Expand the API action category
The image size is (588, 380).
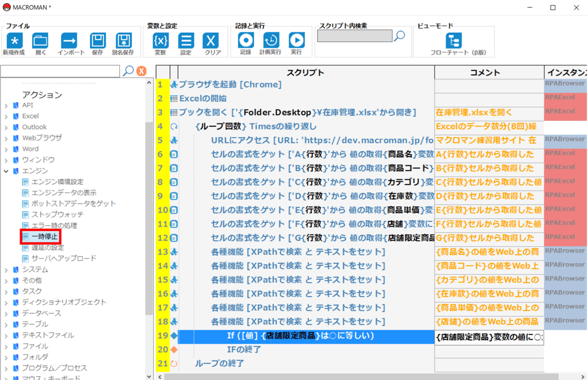(6, 105)
